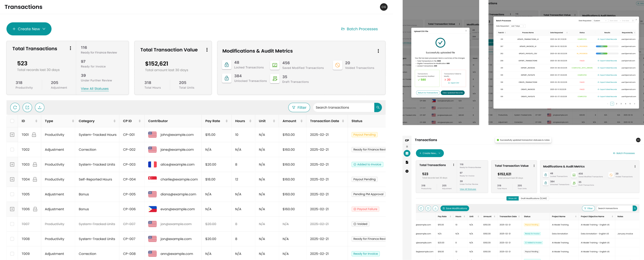Sort main table by Amount column
Image resolution: width=644 pixels, height=260 pixels.
pyautogui.click(x=302, y=121)
